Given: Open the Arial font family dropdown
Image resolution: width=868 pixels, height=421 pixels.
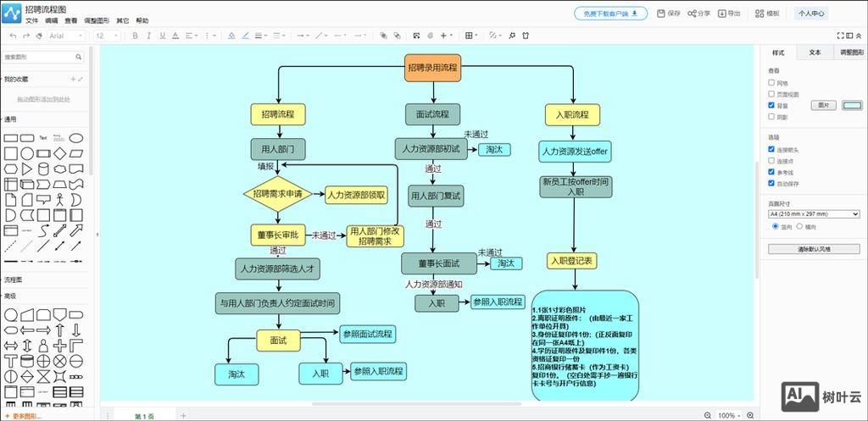Looking at the screenshot, I should (66, 36).
